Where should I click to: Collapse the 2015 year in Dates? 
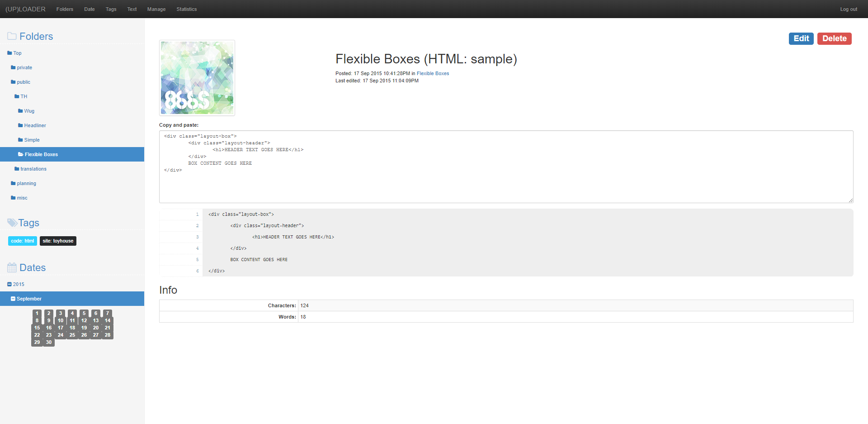click(9, 284)
